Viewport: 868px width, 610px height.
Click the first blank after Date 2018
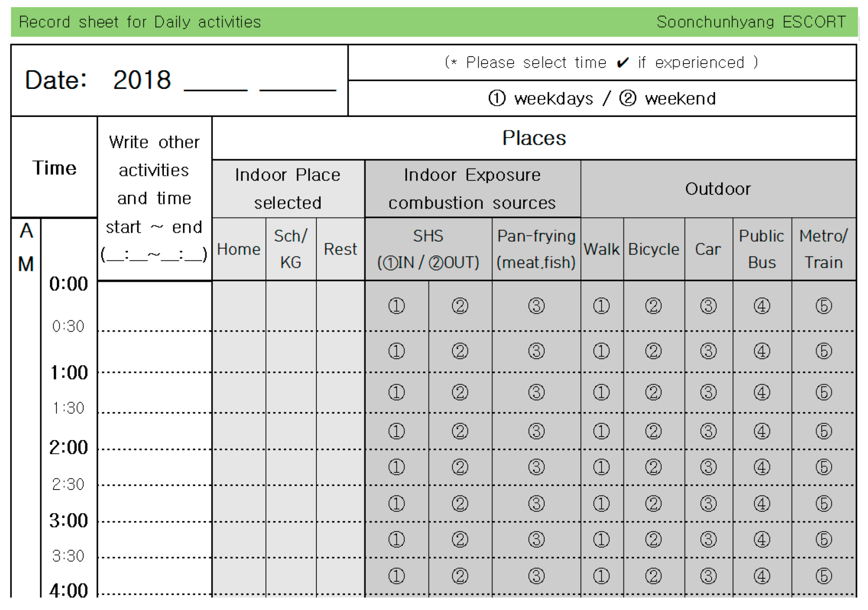(216, 83)
